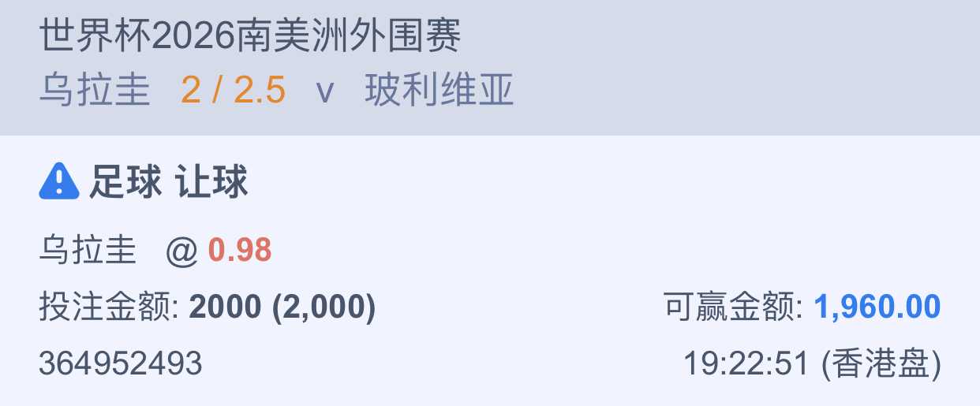Select the 乌拉圭 team name in header
This screenshot has width=980, height=406.
95,91
